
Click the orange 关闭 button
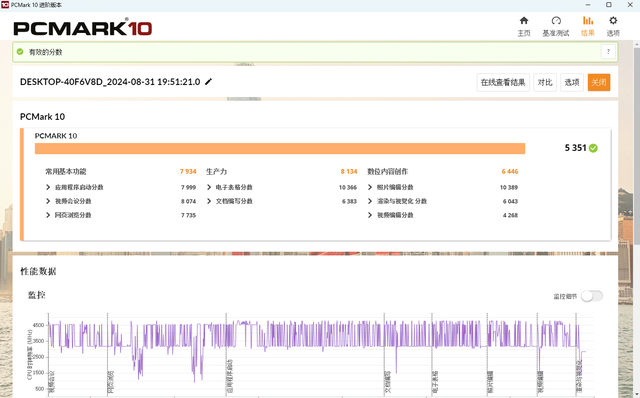coord(599,82)
